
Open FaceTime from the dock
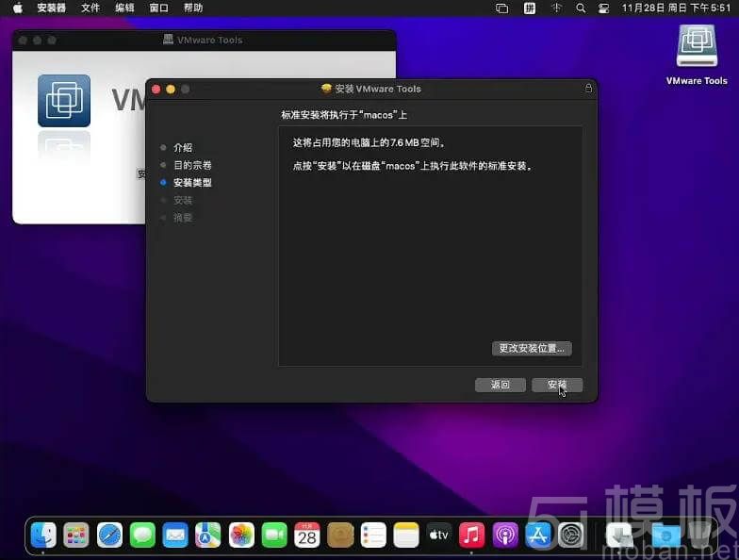274,535
